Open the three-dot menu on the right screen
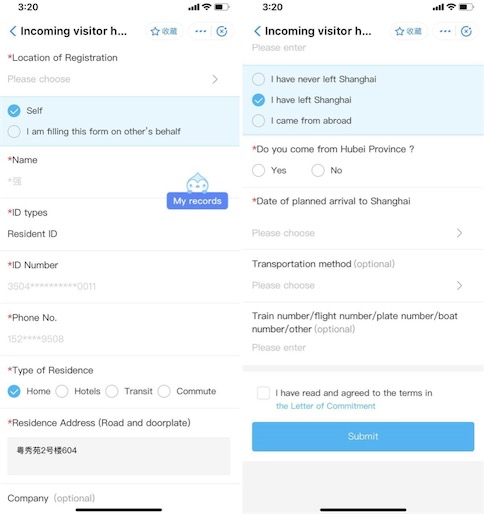 pos(445,31)
